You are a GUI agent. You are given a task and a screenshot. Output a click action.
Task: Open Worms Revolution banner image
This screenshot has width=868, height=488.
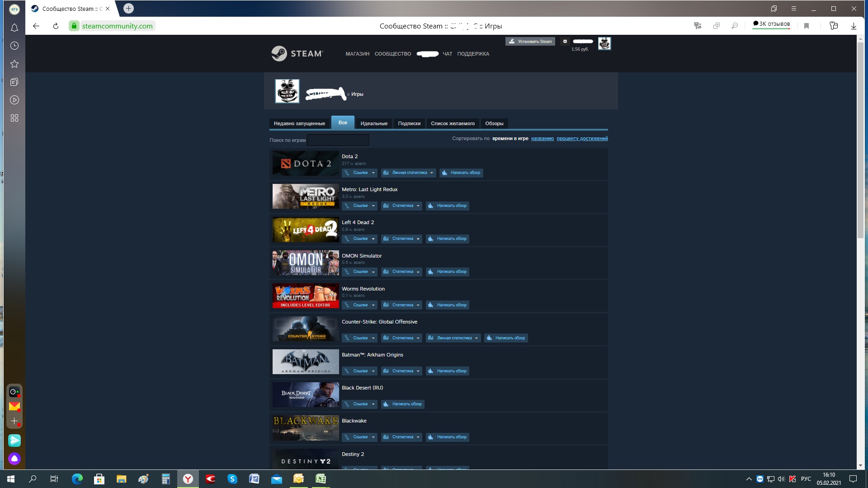(306, 296)
